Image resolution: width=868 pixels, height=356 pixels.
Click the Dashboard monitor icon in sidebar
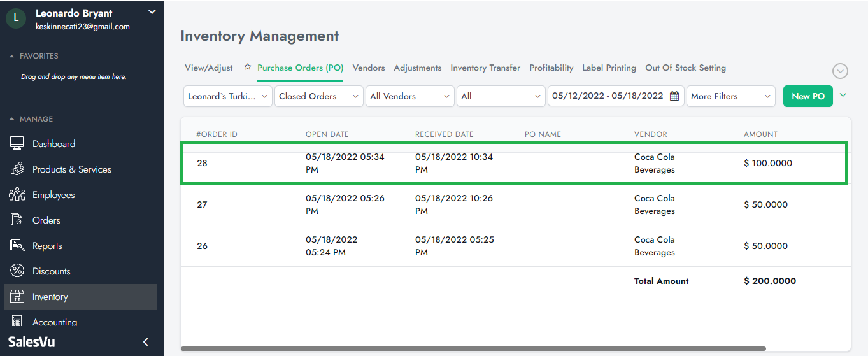coord(17,144)
